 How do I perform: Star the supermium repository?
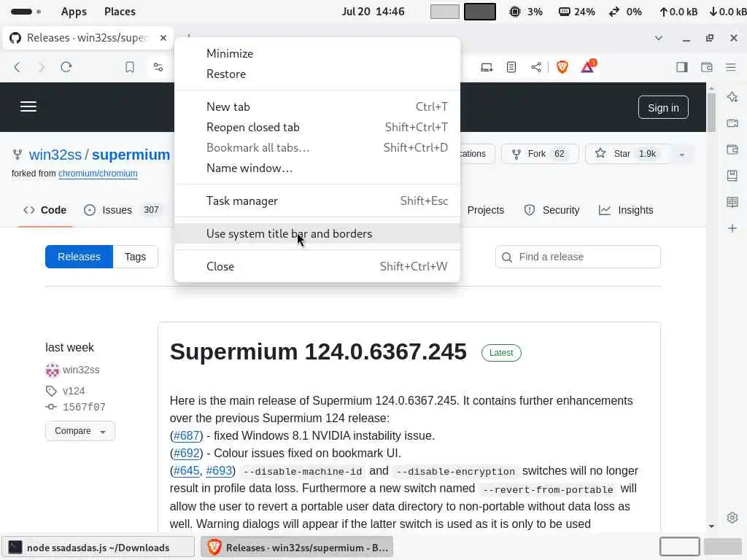[x=626, y=154]
